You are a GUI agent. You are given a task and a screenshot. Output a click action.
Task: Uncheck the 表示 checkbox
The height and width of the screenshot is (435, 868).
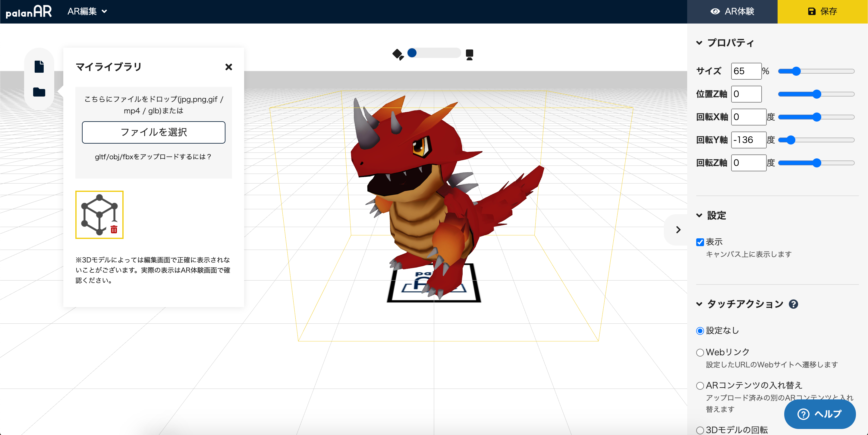[x=700, y=242]
